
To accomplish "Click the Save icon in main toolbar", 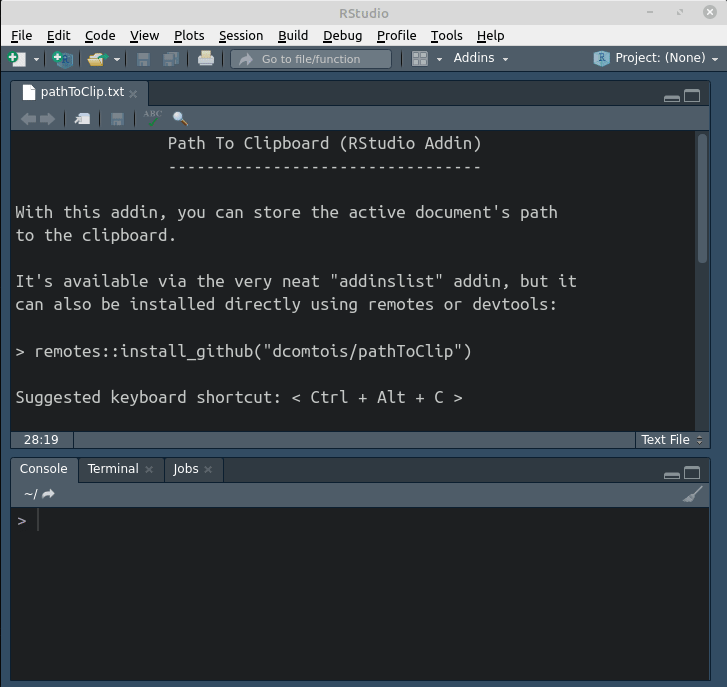I will point(143,59).
